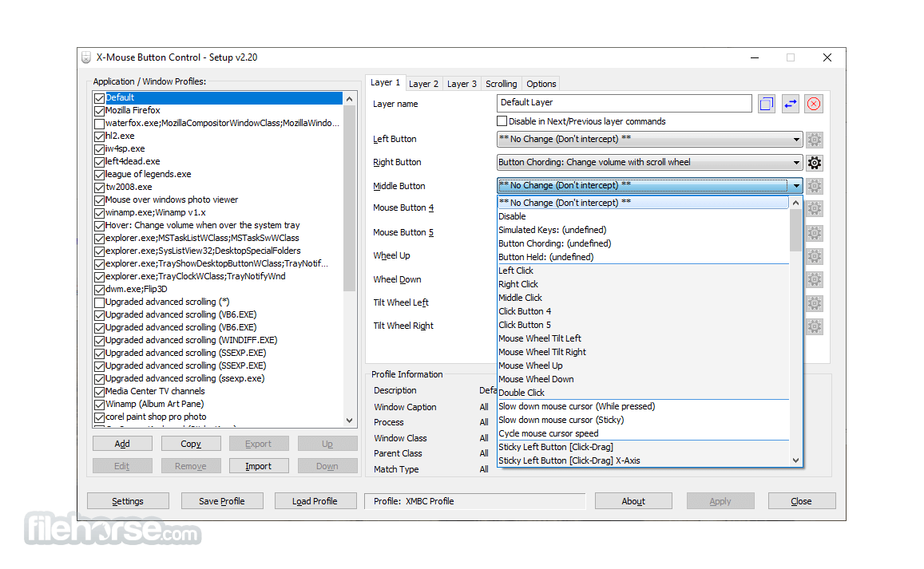Click the X-Mouse title bar app icon
The height and width of the screenshot is (569, 924).
pos(86,57)
